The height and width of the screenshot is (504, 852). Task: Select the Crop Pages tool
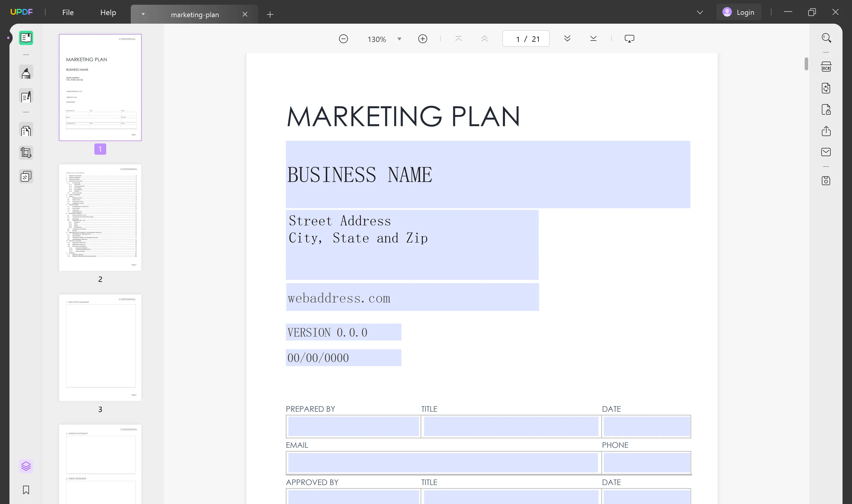click(x=26, y=153)
